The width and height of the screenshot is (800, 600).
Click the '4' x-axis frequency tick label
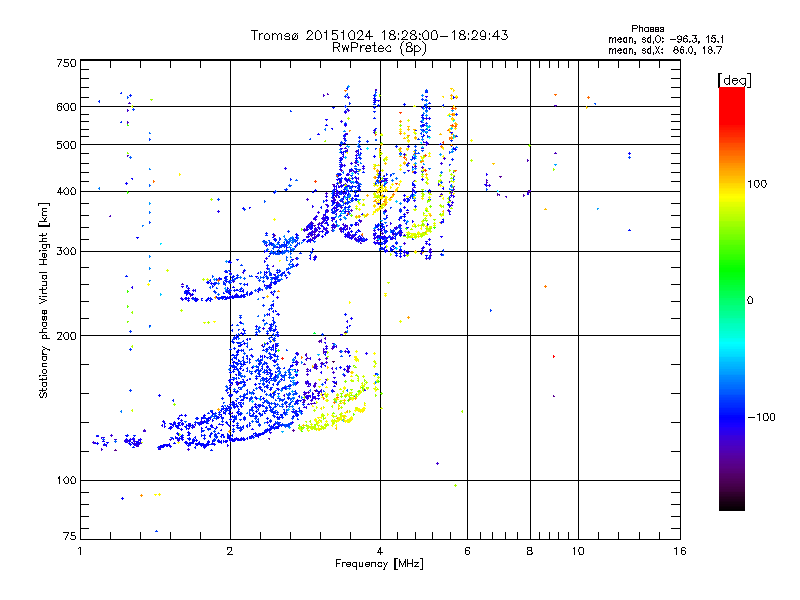[x=380, y=551]
